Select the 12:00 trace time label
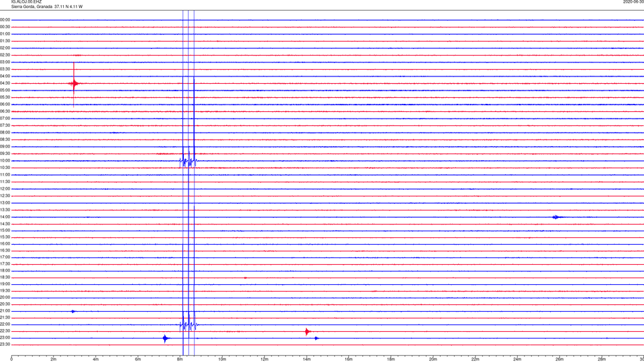The width and height of the screenshot is (644, 362). tap(5, 189)
